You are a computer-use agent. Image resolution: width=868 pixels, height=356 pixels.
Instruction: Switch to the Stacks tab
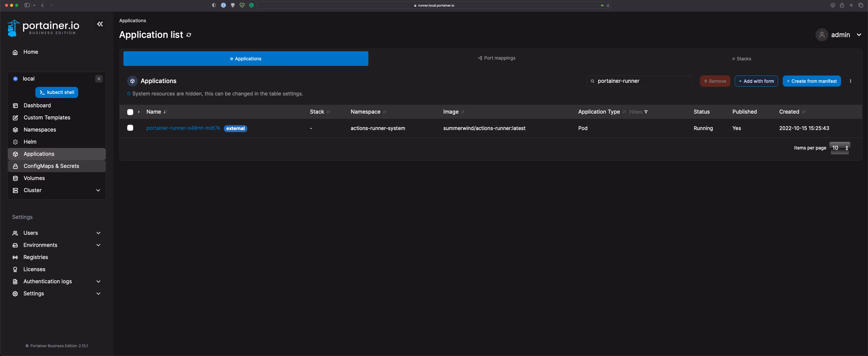741,59
